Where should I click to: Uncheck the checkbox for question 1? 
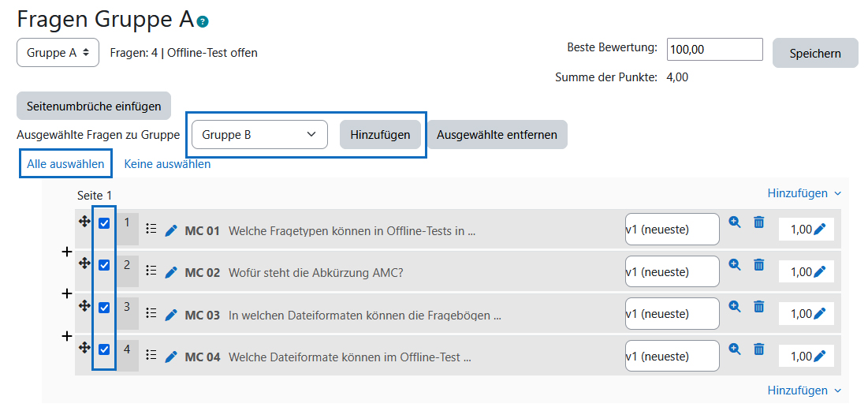(103, 223)
